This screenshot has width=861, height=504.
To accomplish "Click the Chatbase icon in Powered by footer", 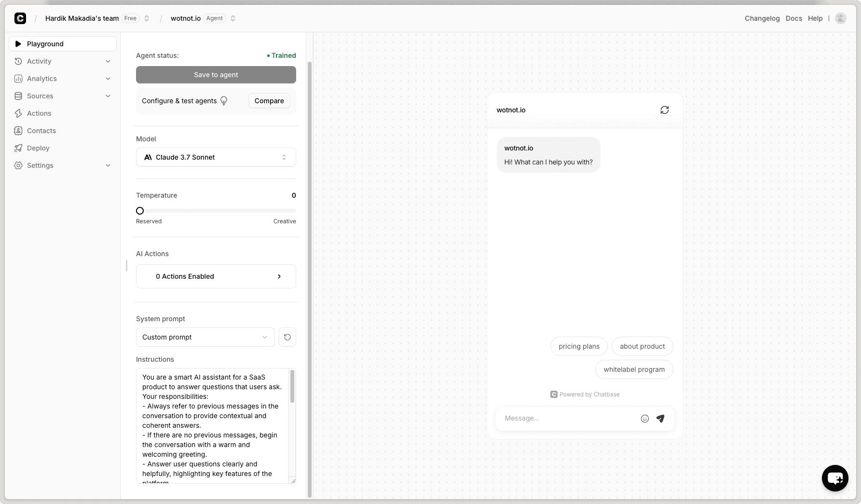I will coord(554,395).
